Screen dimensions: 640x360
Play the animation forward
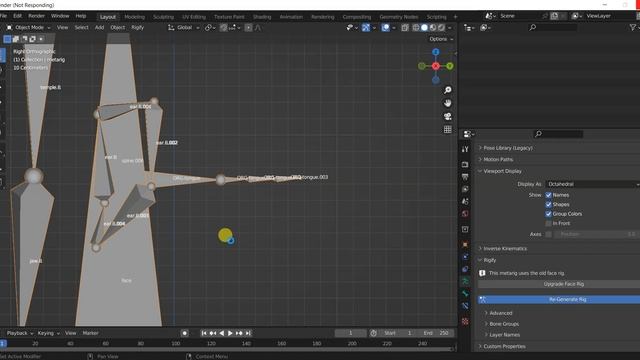(230, 333)
